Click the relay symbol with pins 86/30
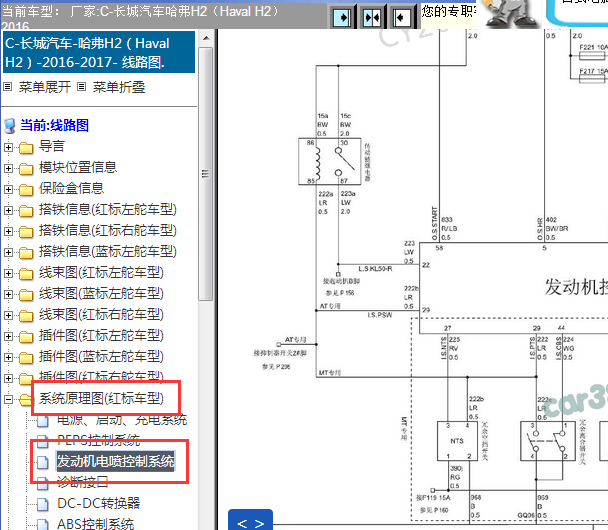608x530 pixels. [330, 161]
